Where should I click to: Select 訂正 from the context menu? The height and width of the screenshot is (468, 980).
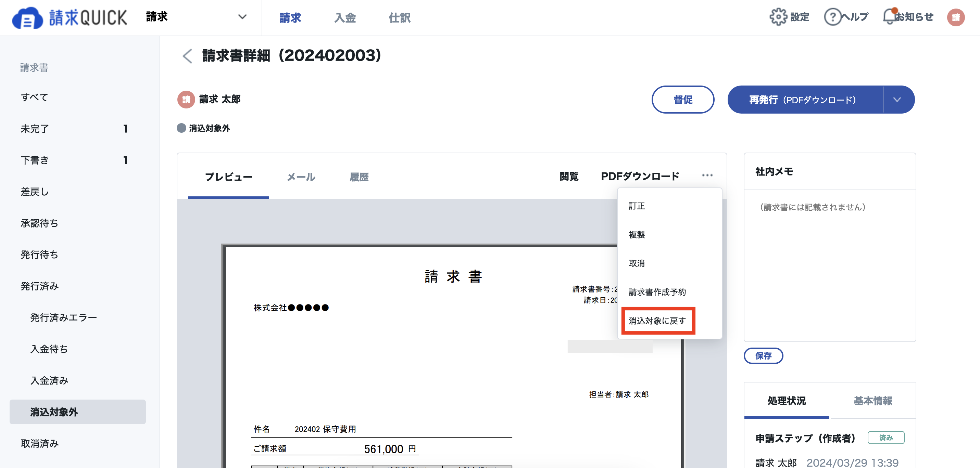[637, 206]
